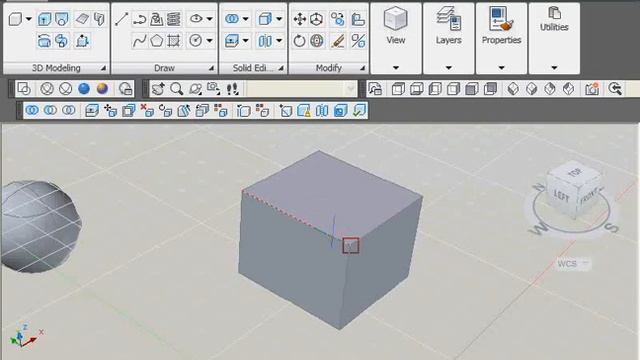The height and width of the screenshot is (360, 640).
Task: Select the Box solid primitive tool
Action: [16, 19]
